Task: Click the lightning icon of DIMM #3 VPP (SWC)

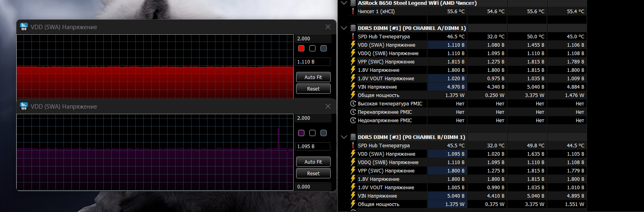Action: tap(353, 170)
